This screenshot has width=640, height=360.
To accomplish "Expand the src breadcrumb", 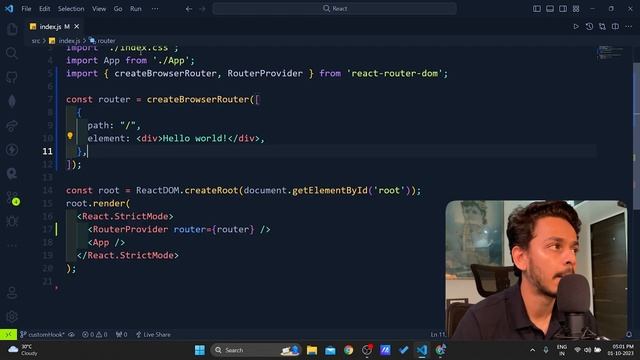I will 36,41.
